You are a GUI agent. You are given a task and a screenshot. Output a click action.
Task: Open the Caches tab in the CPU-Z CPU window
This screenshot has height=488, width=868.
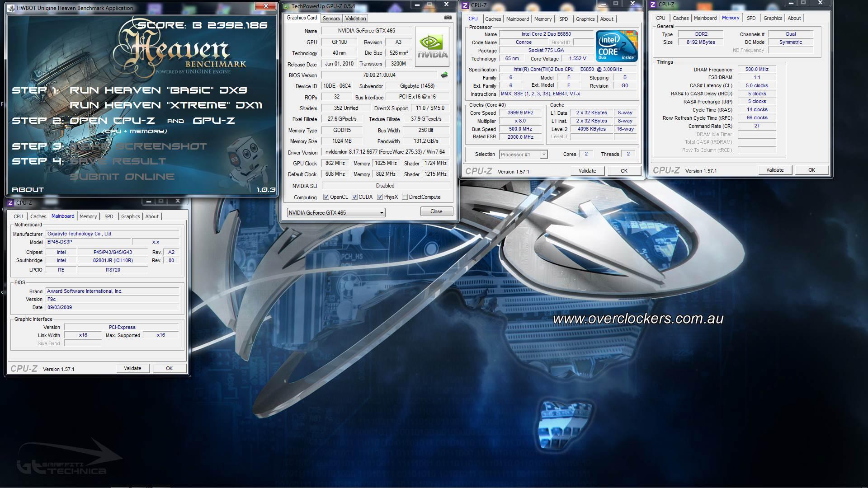point(493,19)
